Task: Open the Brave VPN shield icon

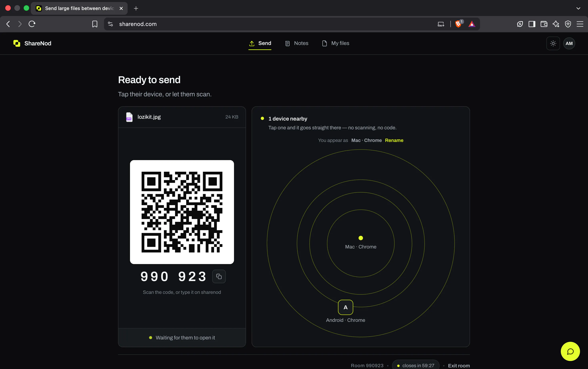Action: tap(568, 24)
